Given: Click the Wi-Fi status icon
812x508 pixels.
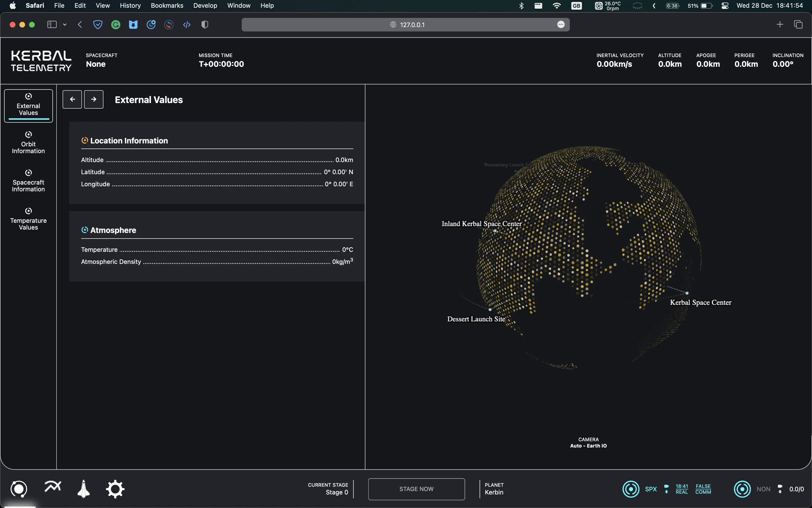Looking at the screenshot, I should click(x=557, y=6).
